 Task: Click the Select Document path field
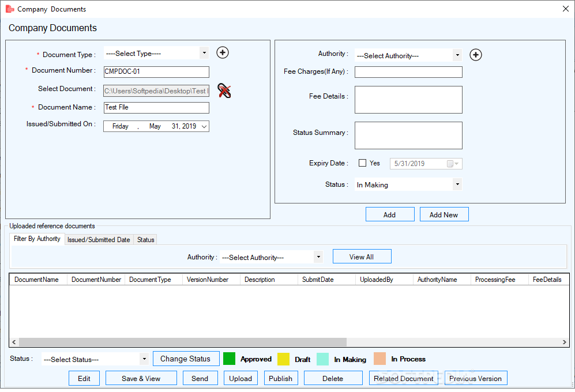tap(156, 91)
